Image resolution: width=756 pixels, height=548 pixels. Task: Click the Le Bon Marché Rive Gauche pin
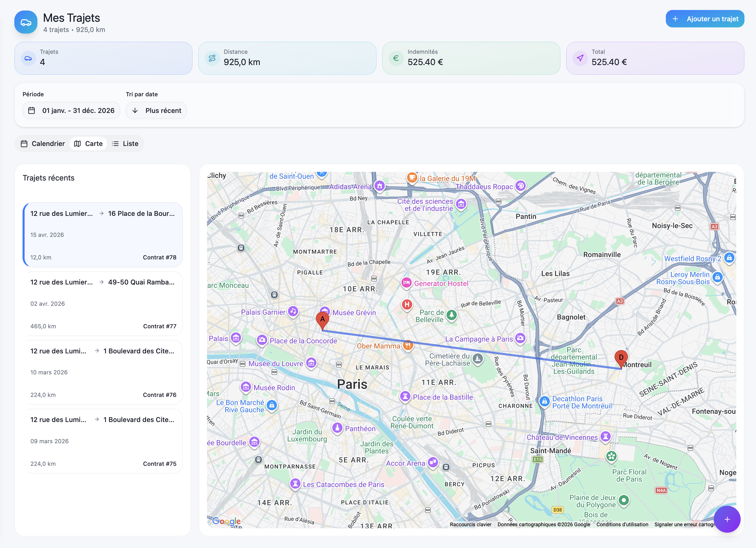(272, 405)
